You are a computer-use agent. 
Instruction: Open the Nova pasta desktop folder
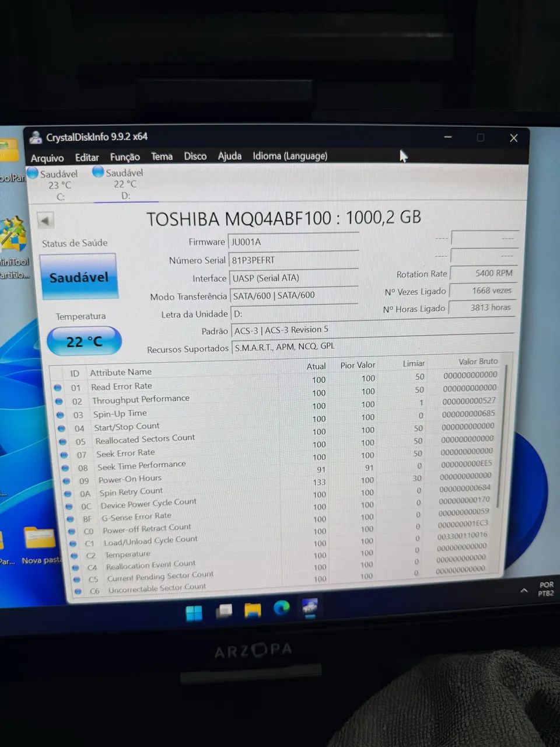pos(40,545)
